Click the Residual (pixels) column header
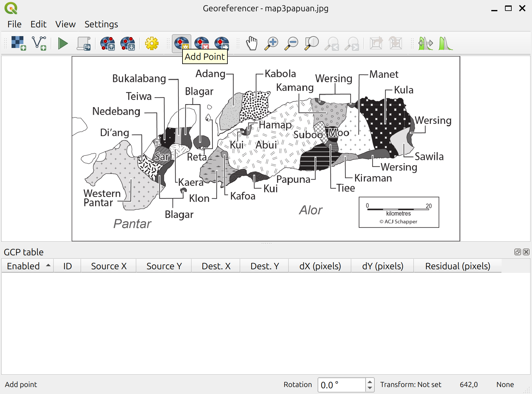532x394 pixels. coord(457,266)
